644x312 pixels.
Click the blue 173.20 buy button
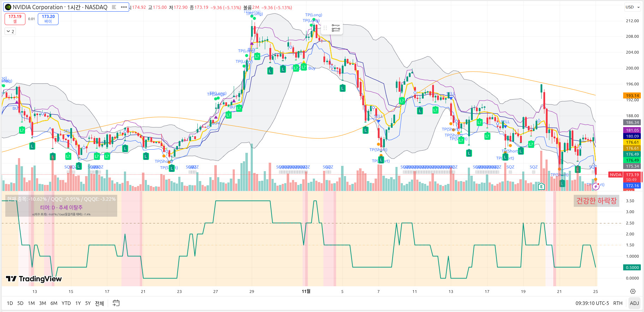(x=48, y=19)
